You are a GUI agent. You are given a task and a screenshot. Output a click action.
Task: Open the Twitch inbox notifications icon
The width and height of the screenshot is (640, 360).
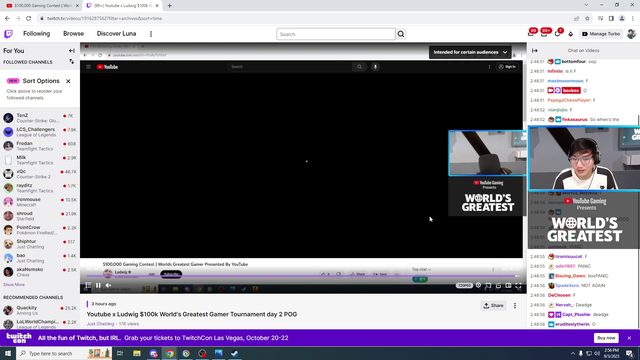544,33
